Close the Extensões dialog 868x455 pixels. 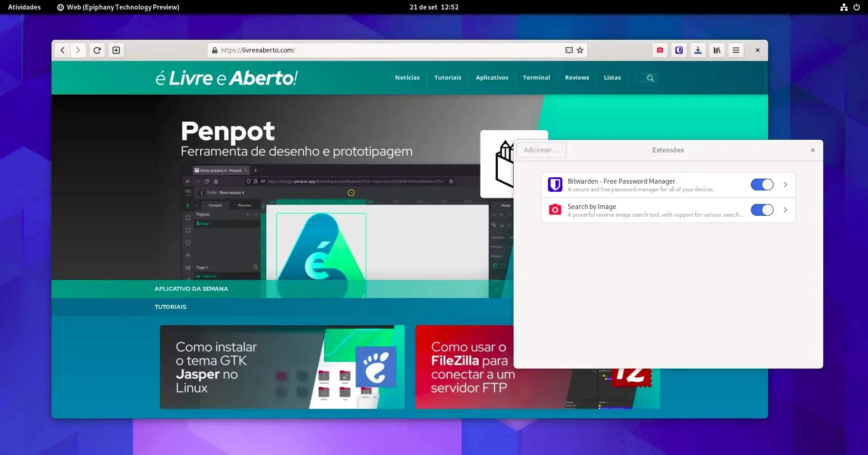tap(813, 150)
